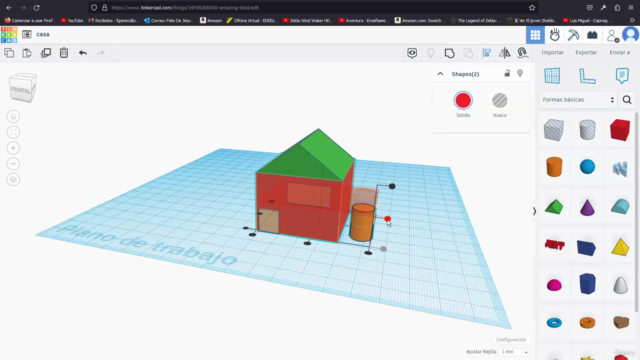
Task: Pick the striped hole cylinder shape
Action: (587, 130)
